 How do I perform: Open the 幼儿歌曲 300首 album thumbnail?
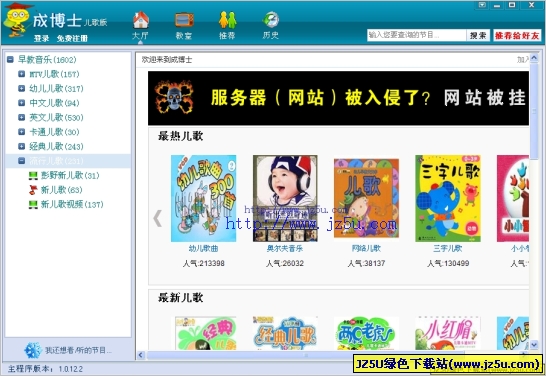203,198
